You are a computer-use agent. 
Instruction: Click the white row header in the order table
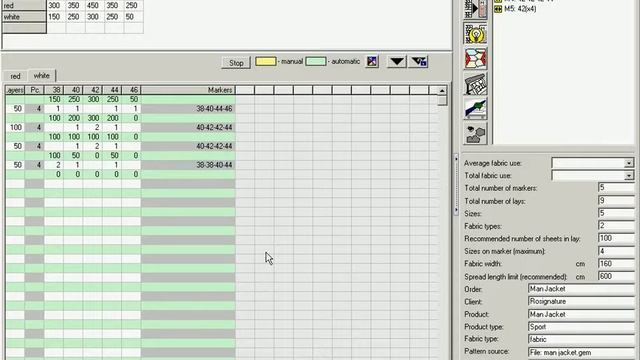pyautogui.click(x=24, y=17)
